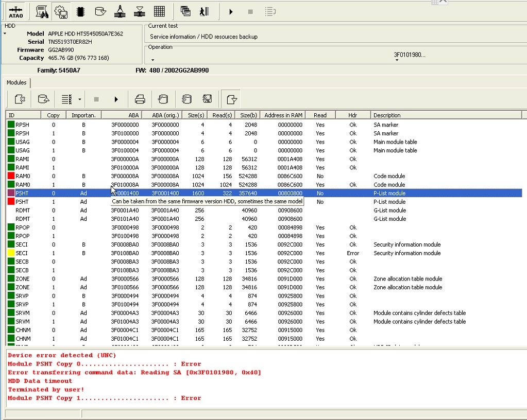This screenshot has height=420, width=527.
Task: Click the 'Device error detected (UNC)' log line
Action: click(62, 355)
